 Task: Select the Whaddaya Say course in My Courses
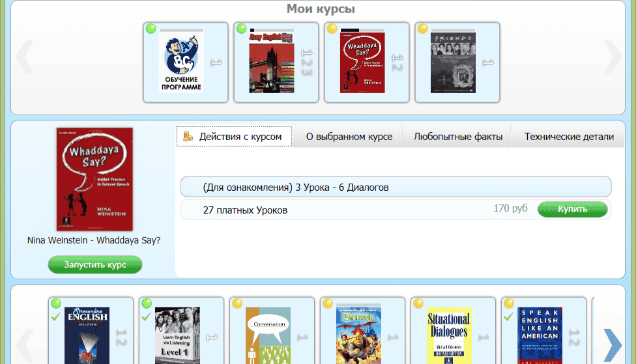tap(367, 63)
